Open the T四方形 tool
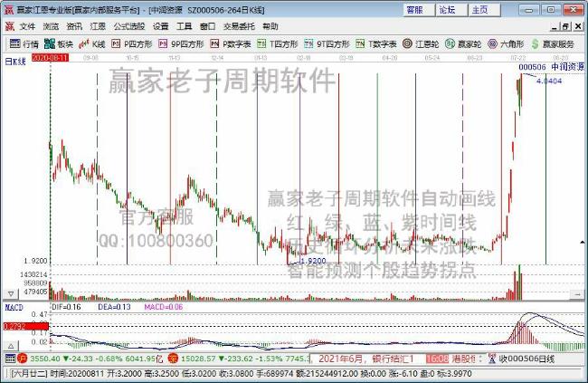The height and width of the screenshot is (383, 588). (280, 43)
